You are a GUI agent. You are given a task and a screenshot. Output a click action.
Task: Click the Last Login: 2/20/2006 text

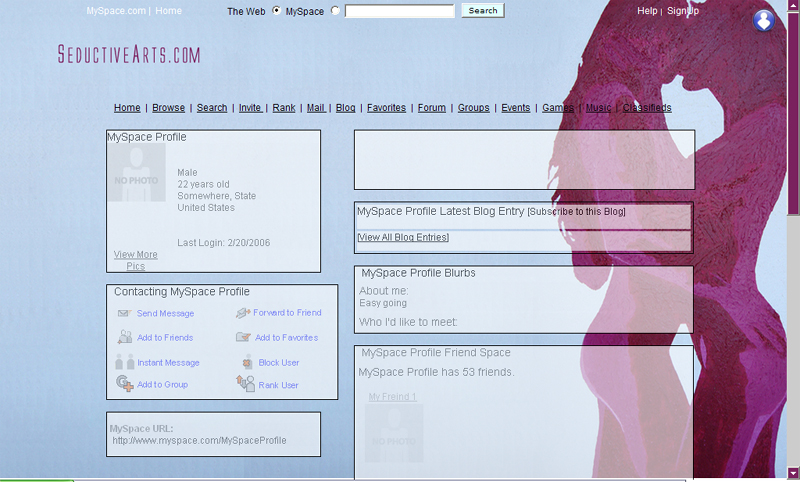[x=223, y=243]
